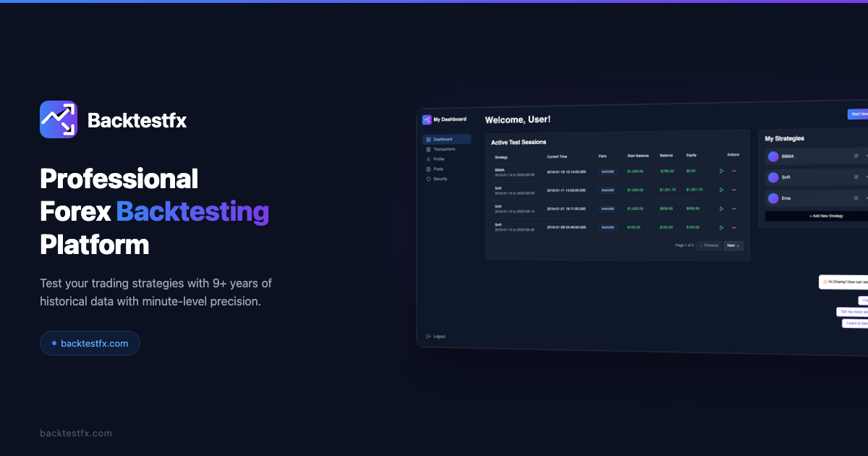Click the SnR strategy purple avatar
The image size is (868, 456).
coord(773,177)
